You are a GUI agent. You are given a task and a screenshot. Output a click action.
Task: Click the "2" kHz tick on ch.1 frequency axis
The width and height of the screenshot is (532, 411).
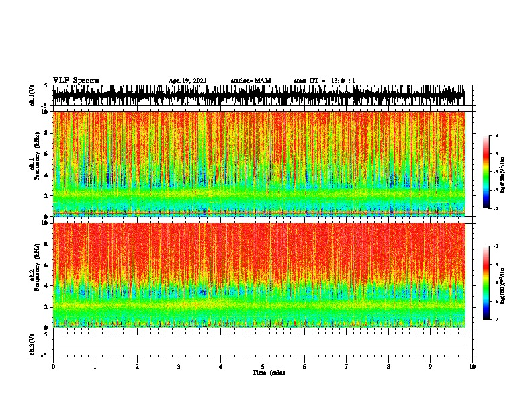coord(47,195)
